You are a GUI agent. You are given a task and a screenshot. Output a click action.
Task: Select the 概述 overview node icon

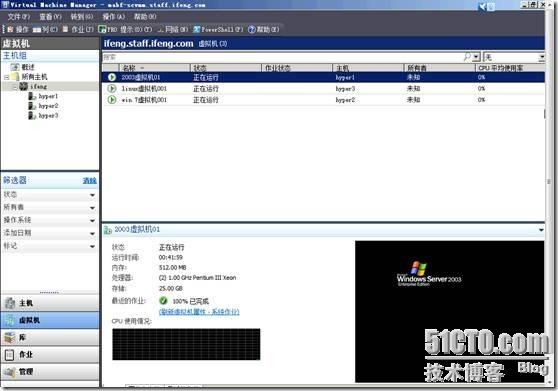pyautogui.click(x=15, y=67)
